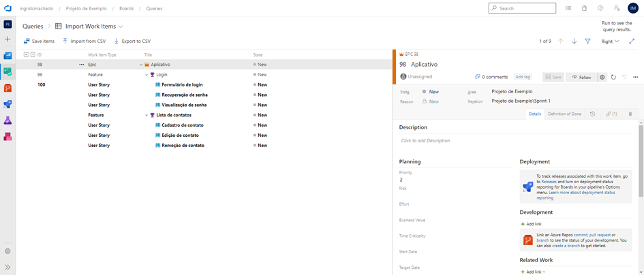Image resolution: width=644 pixels, height=275 pixels.
Task: Switch to the Definition of Done tab
Action: coord(564,114)
